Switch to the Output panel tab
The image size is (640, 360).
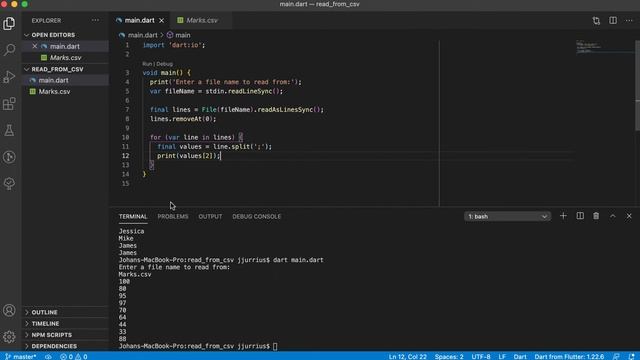click(x=210, y=216)
